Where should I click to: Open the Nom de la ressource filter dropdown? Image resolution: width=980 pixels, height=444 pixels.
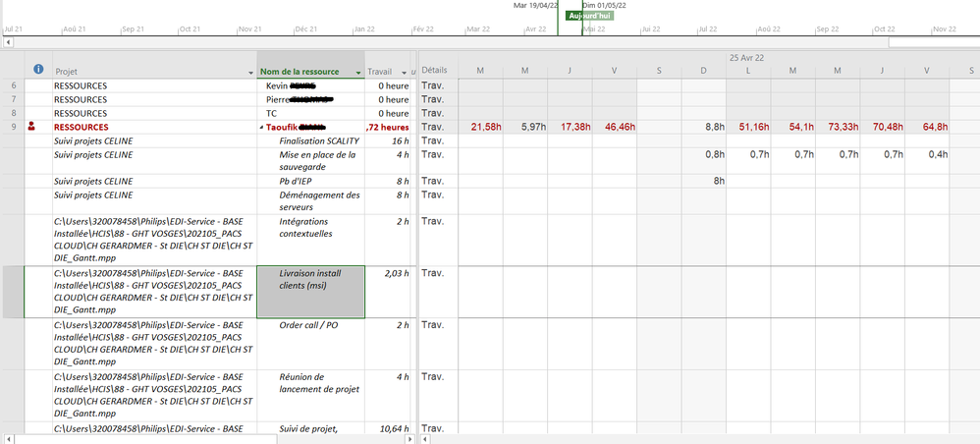pos(358,73)
